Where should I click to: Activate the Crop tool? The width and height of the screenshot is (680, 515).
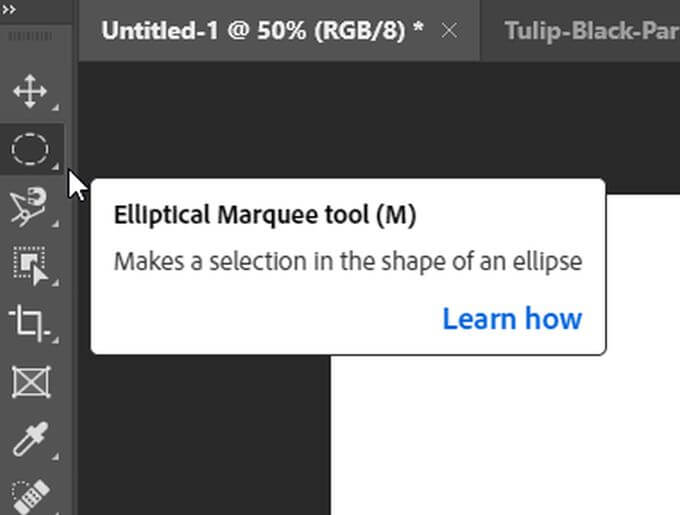coord(29,322)
